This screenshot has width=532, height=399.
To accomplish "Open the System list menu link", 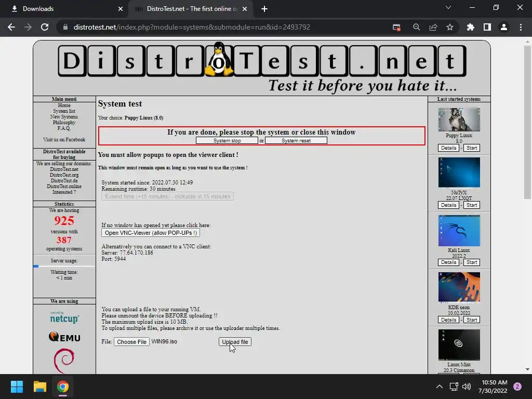I will 64,111.
